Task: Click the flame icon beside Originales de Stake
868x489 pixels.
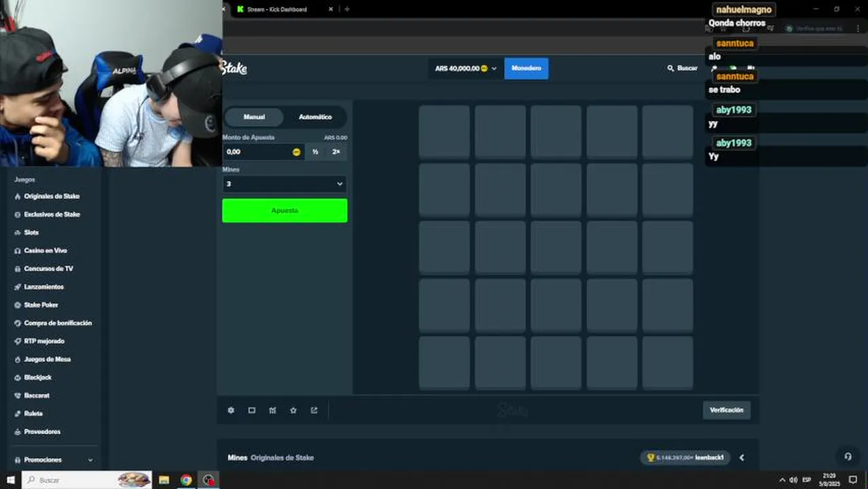Action: pos(18,196)
